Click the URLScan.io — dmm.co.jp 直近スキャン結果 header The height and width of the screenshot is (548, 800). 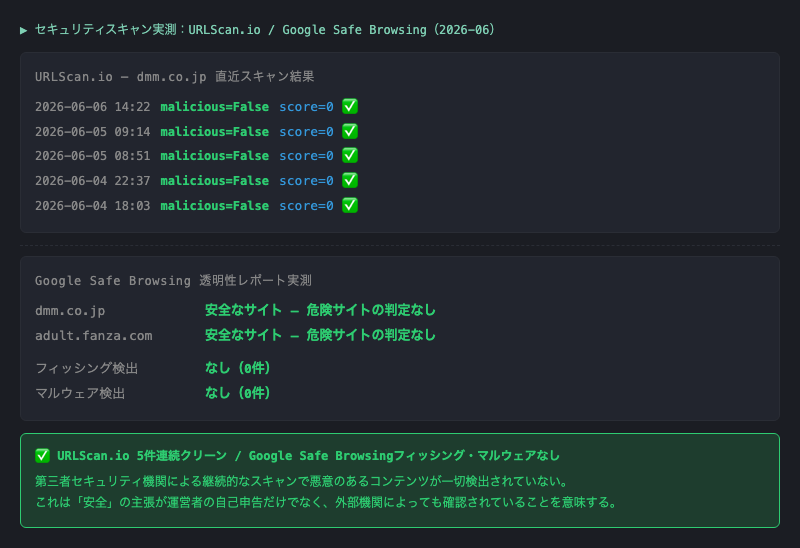point(174,77)
